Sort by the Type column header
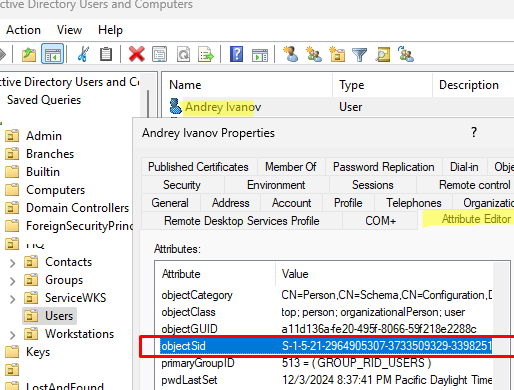 382,85
